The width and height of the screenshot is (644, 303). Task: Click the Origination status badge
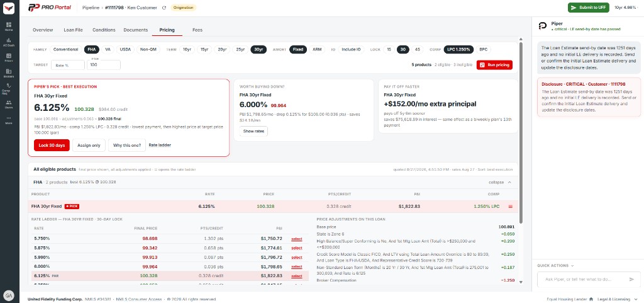(183, 8)
